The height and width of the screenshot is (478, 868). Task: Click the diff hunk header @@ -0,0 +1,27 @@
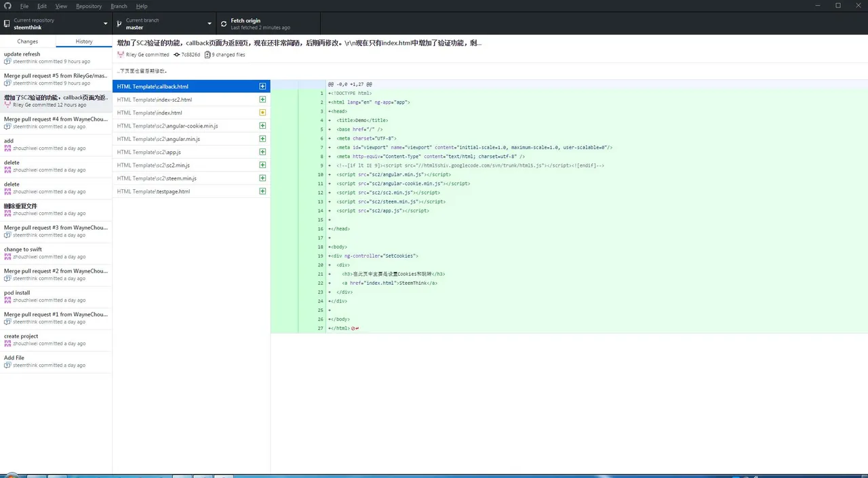350,84
